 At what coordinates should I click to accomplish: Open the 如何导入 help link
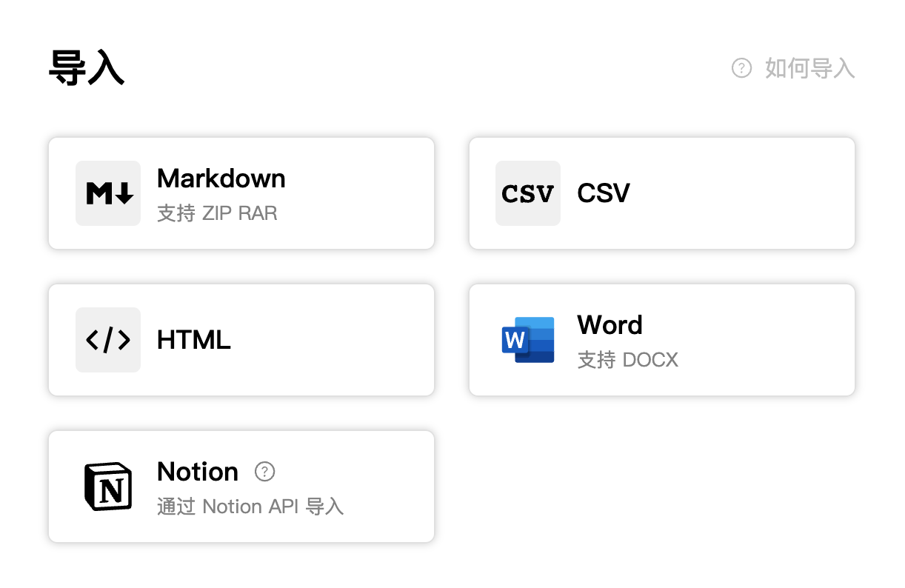(x=793, y=68)
